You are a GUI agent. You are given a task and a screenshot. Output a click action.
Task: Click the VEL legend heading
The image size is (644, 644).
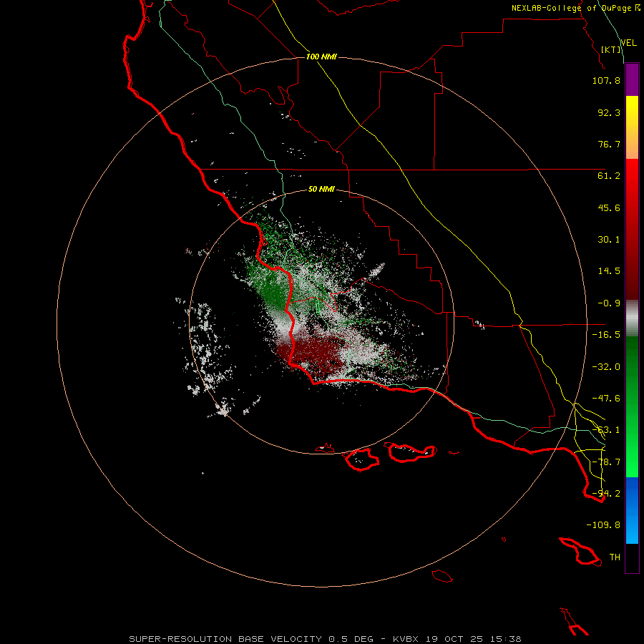point(628,43)
